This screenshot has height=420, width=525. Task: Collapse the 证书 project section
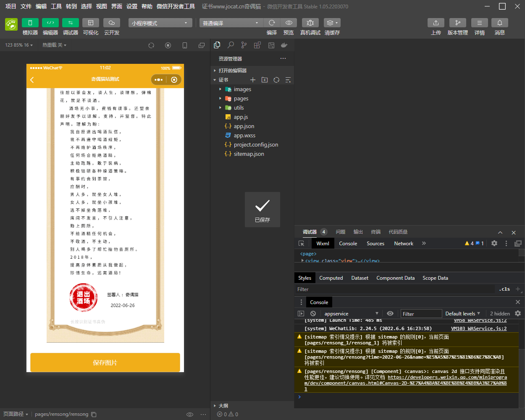pyautogui.click(x=223, y=80)
